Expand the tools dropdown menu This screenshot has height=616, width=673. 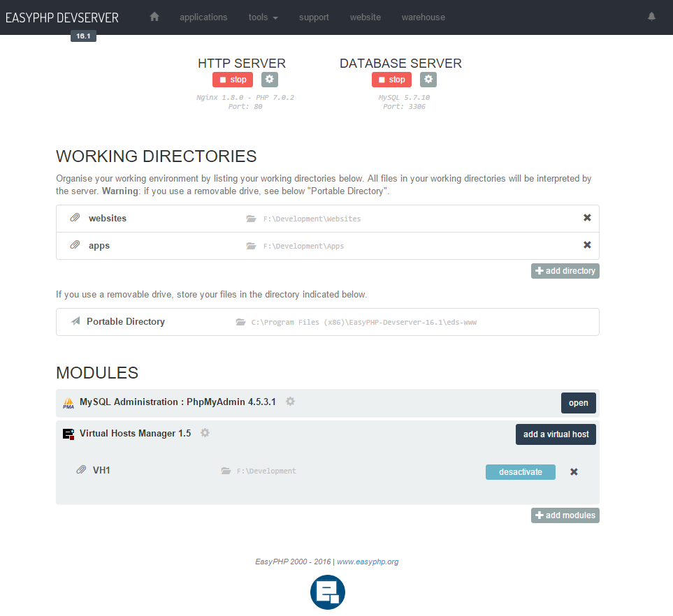263,17
